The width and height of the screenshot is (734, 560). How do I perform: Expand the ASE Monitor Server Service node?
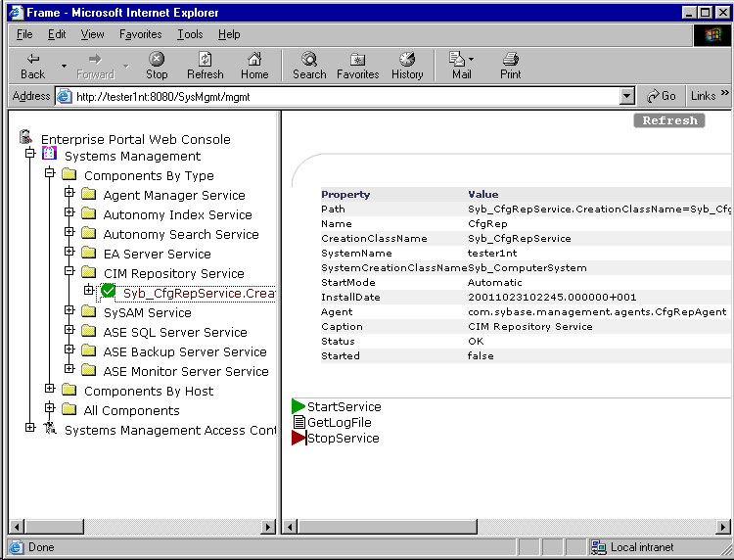click(x=69, y=368)
